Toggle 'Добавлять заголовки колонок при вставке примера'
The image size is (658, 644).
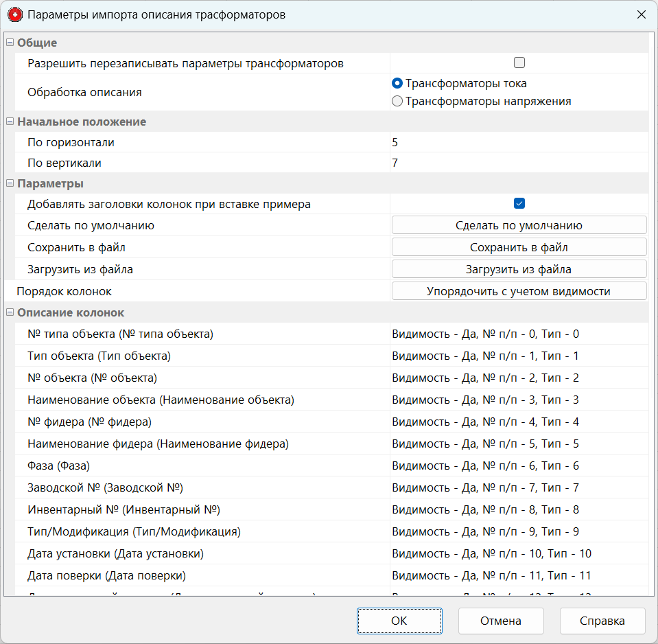click(x=519, y=203)
